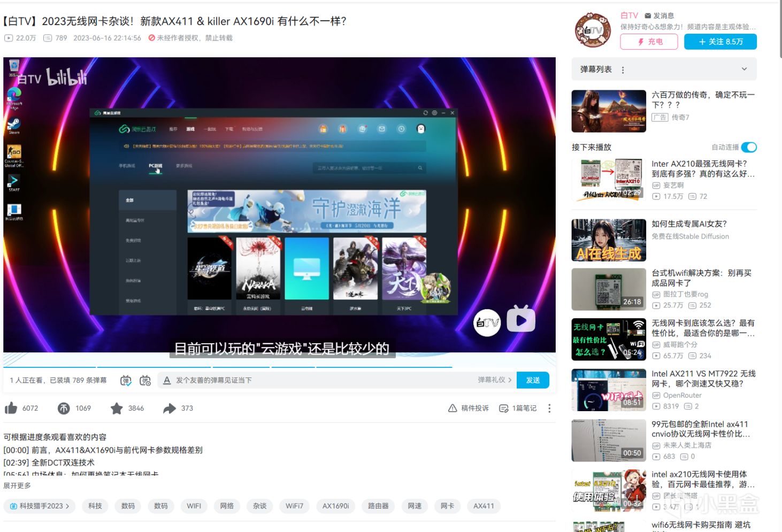This screenshot has width=782, height=532.
Task: Open video title 无线网卡到底该怎么选
Action: point(703,328)
